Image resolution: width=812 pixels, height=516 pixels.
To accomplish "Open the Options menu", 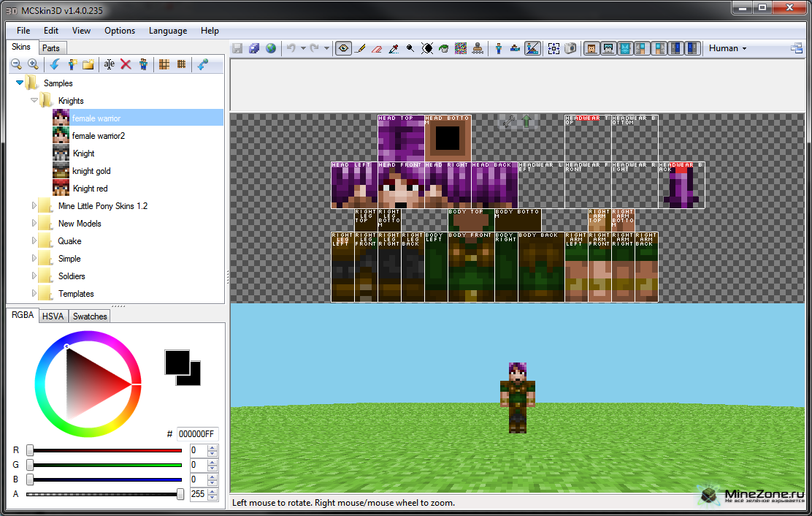I will [x=120, y=31].
